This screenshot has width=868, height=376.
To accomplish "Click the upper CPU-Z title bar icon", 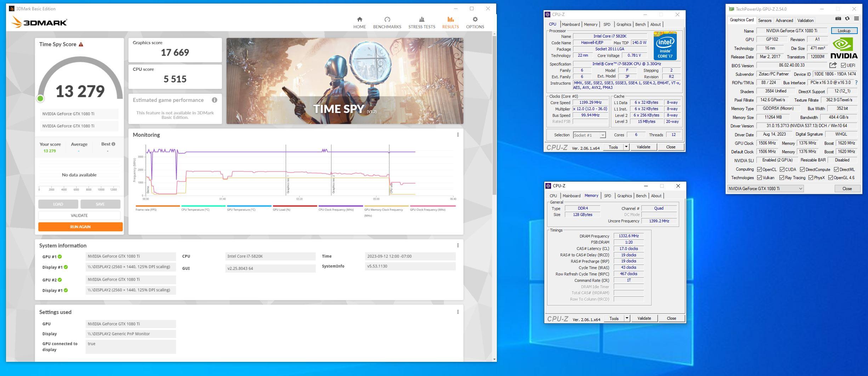I will [548, 15].
